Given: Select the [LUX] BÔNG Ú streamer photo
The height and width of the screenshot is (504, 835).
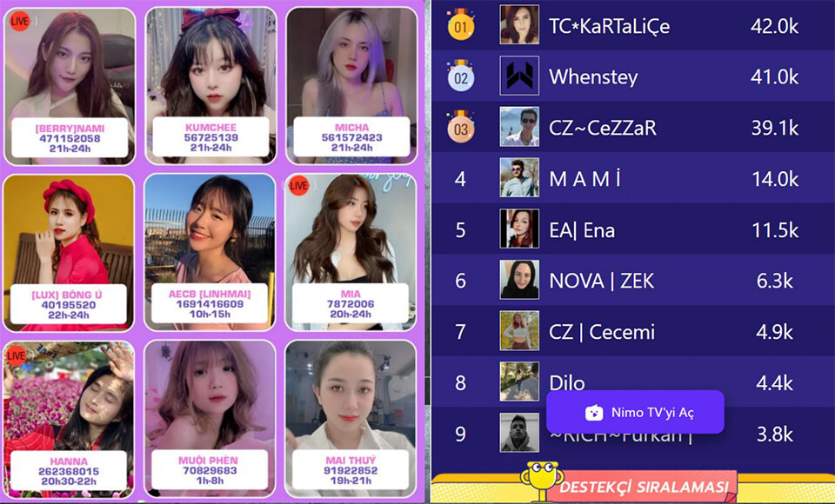Looking at the screenshot, I should (x=69, y=253).
